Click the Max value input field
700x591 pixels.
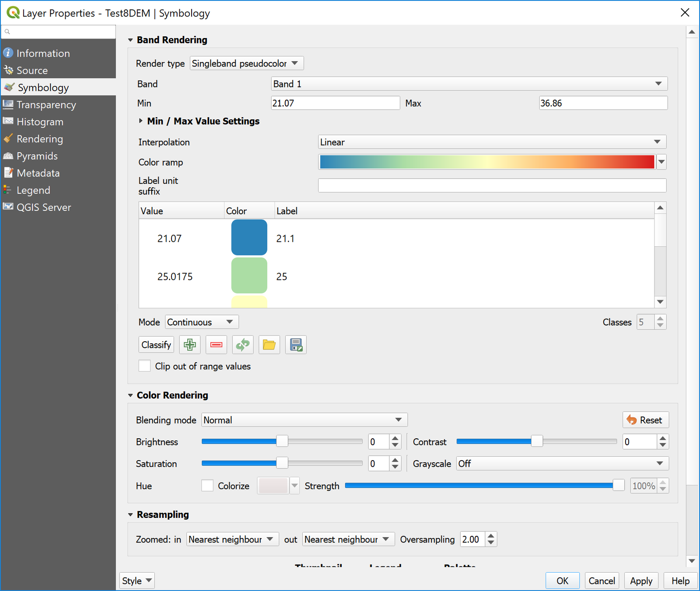[x=603, y=103]
